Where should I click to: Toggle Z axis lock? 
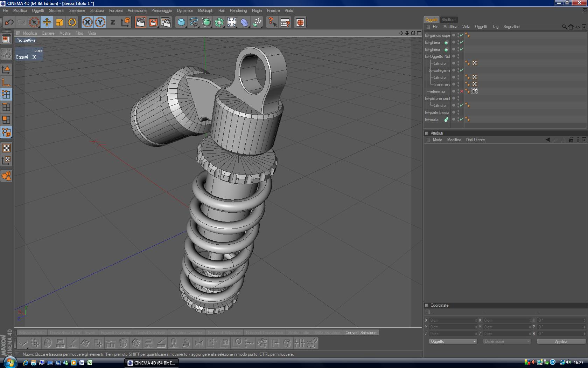[113, 22]
